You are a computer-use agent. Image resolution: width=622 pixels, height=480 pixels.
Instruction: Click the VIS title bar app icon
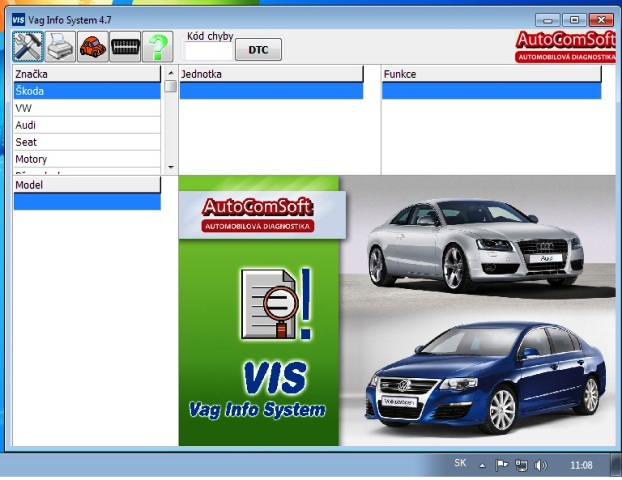tap(18, 19)
